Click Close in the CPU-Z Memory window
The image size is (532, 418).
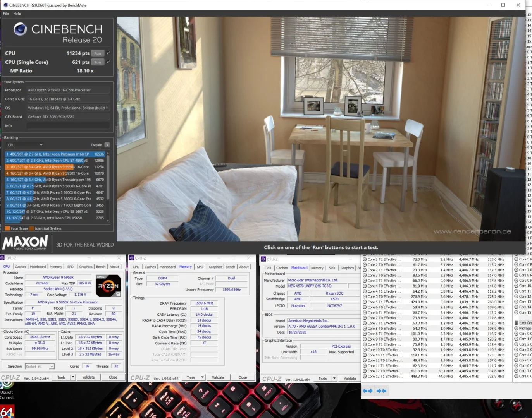243,377
